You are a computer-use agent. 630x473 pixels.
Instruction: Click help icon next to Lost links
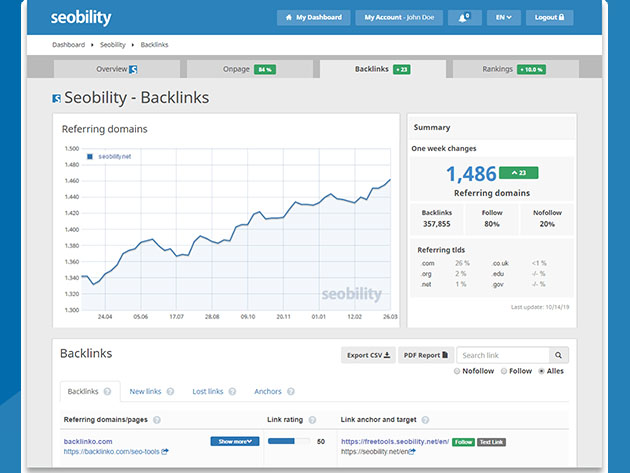(231, 392)
